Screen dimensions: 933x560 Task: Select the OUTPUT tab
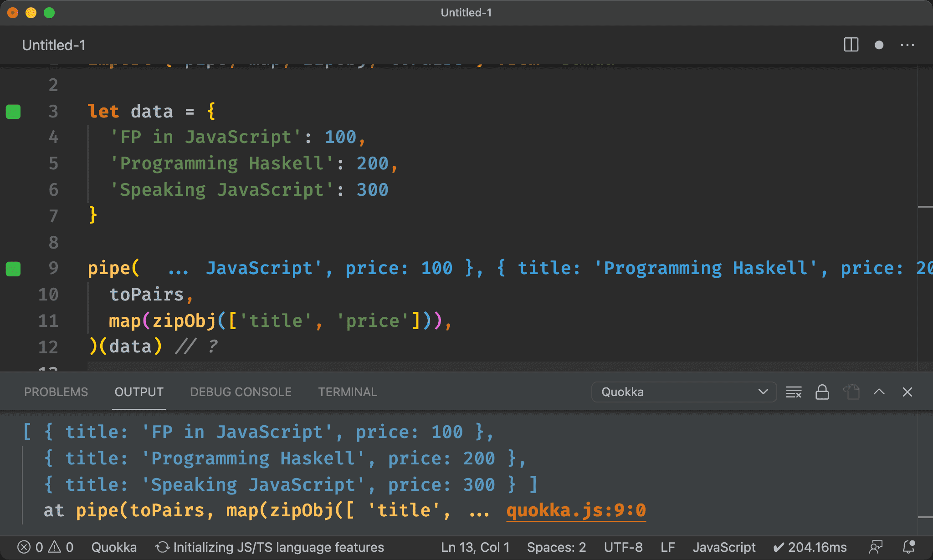139,392
